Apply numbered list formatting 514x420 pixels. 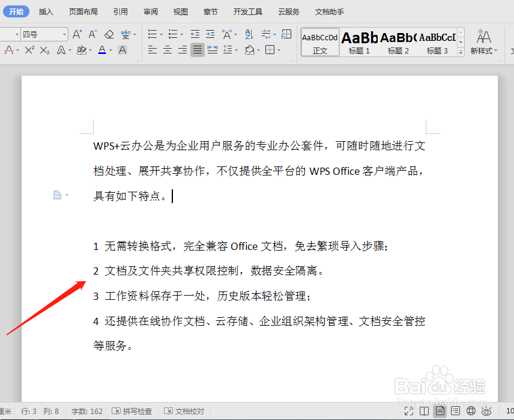[x=173, y=34]
